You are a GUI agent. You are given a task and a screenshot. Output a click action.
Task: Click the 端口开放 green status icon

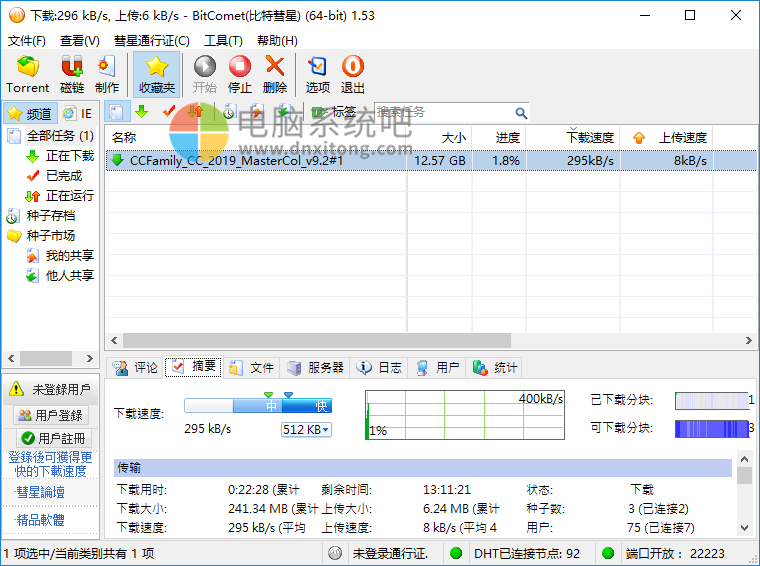click(608, 553)
